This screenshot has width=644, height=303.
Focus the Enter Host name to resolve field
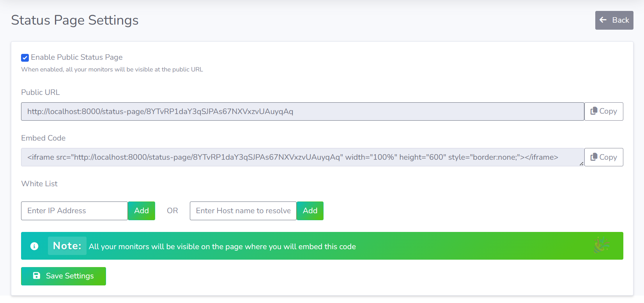243,211
